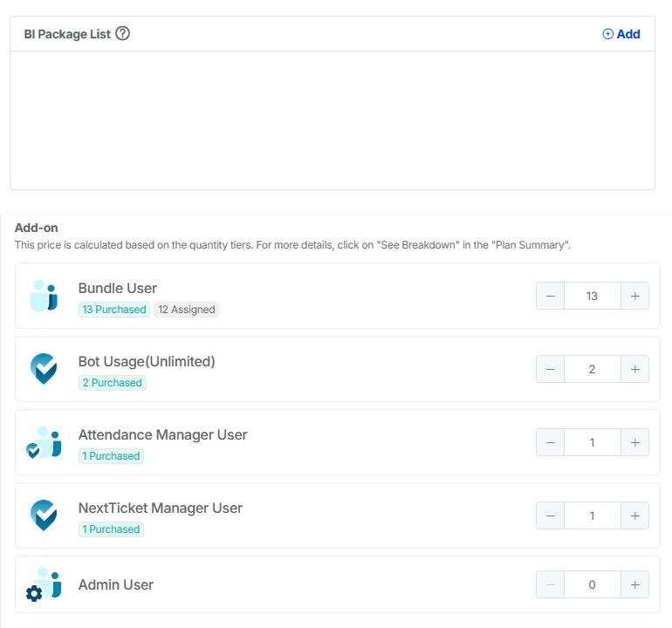Increase Bot Usage quantity with plus

[634, 369]
